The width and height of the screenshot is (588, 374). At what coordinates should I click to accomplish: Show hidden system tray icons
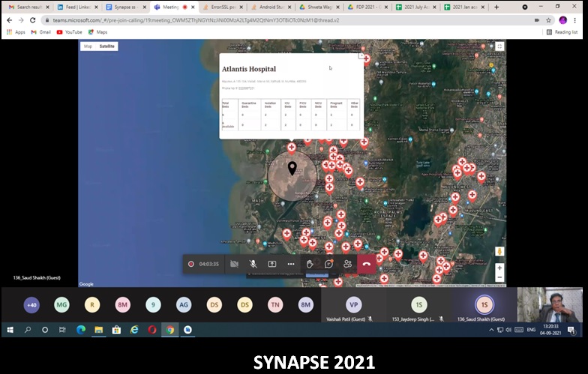(x=491, y=330)
